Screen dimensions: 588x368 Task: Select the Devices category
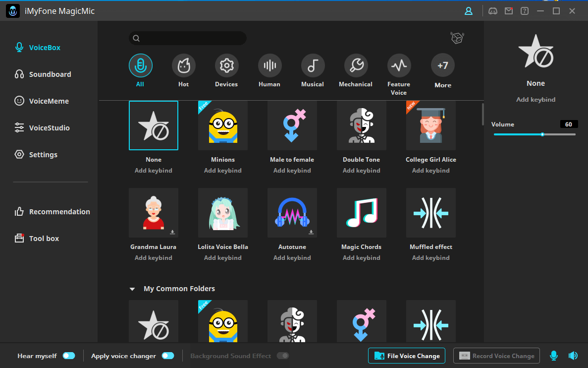pos(226,70)
